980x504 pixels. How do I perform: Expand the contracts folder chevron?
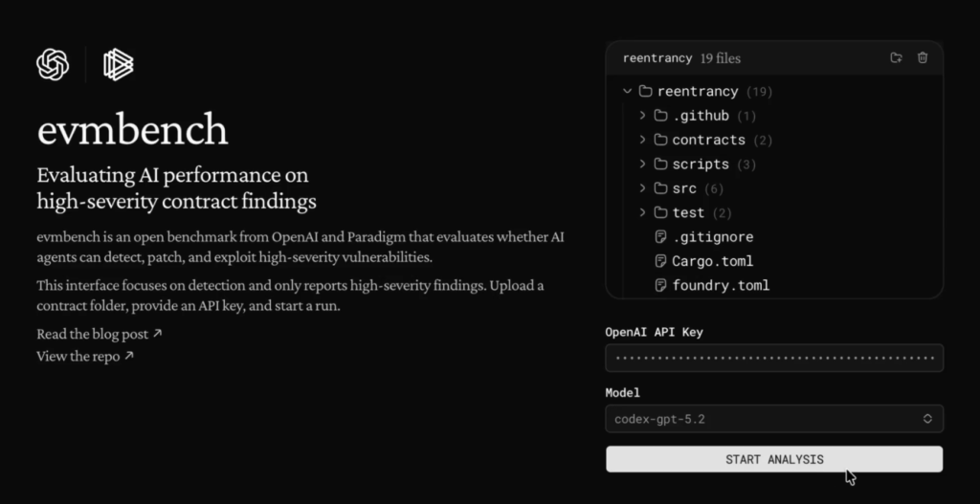tap(642, 140)
